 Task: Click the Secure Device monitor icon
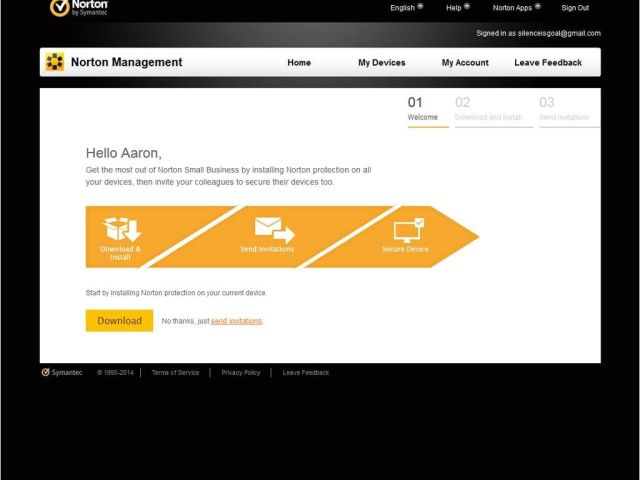[x=408, y=230]
